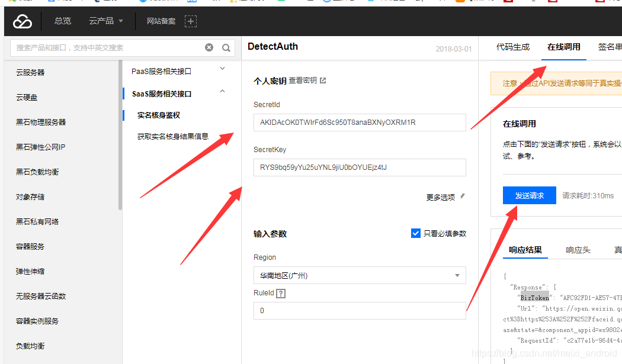Click the 发送请求 button

pos(530,195)
